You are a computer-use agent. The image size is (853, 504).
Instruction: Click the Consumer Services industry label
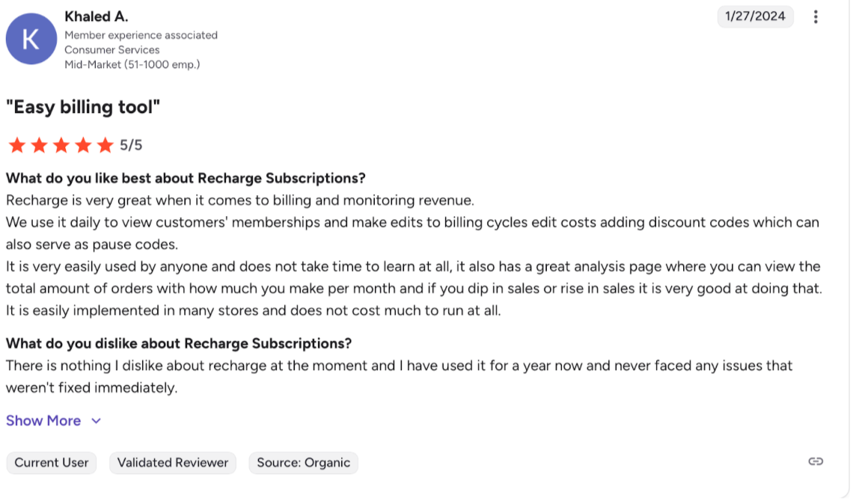(x=111, y=49)
